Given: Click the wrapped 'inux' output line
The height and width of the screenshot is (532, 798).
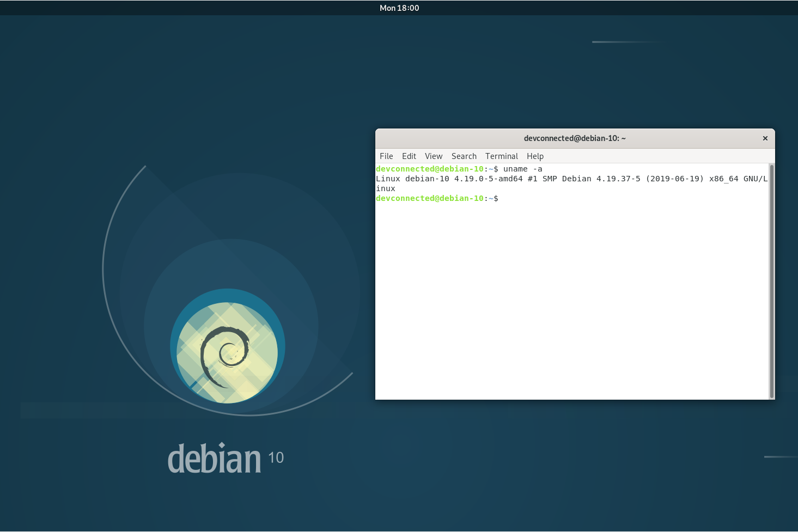Looking at the screenshot, I should (386, 188).
